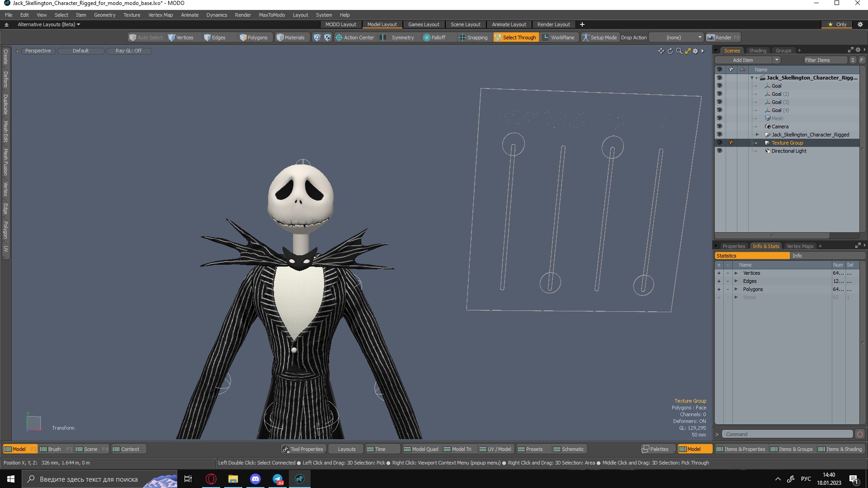Toggle visibility of Mesh item
The image size is (868, 488).
coord(719,118)
